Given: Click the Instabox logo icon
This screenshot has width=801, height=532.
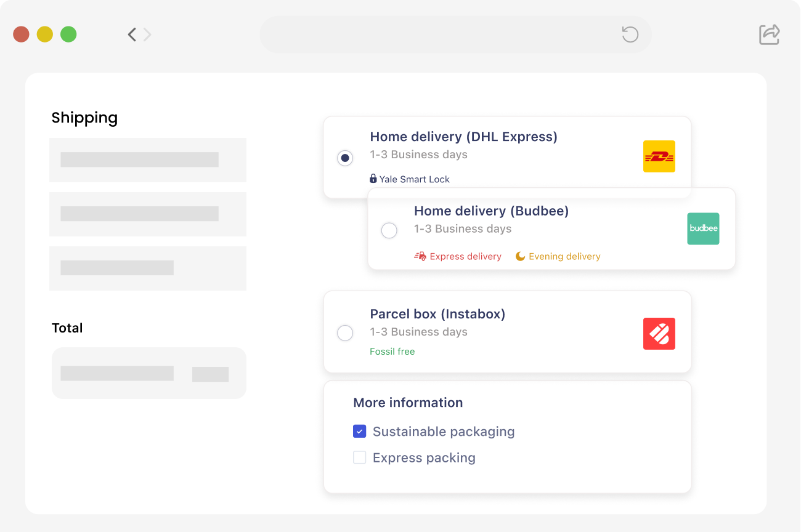Looking at the screenshot, I should [x=659, y=334].
